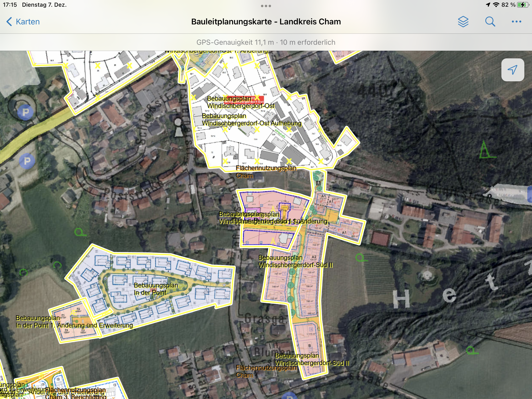
Task: Select In der Point 1. Änderung und Erweiterung label
Action: 74,321
